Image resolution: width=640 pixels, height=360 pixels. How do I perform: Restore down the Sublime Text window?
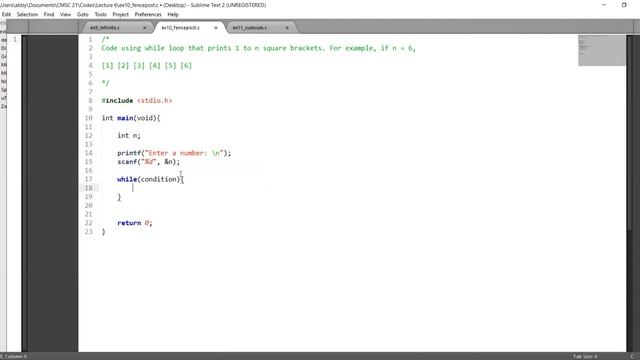624,5
